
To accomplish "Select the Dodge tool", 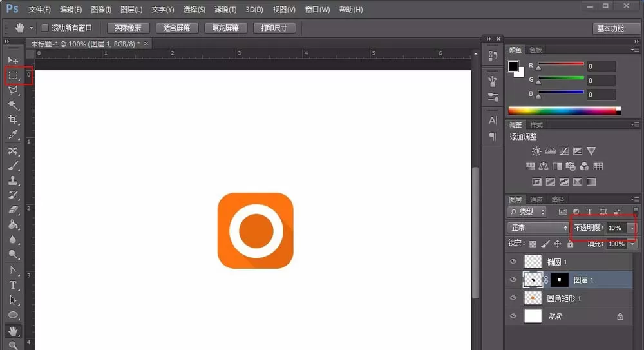I will click(13, 254).
